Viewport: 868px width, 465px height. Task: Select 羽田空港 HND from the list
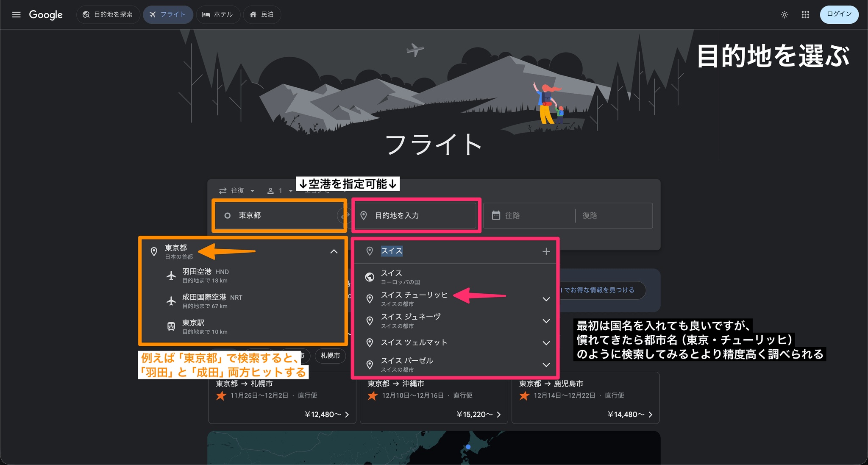244,276
